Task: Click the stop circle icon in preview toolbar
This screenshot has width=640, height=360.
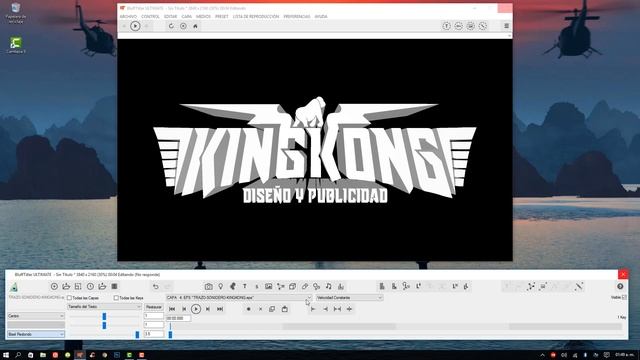Action: 183,26
